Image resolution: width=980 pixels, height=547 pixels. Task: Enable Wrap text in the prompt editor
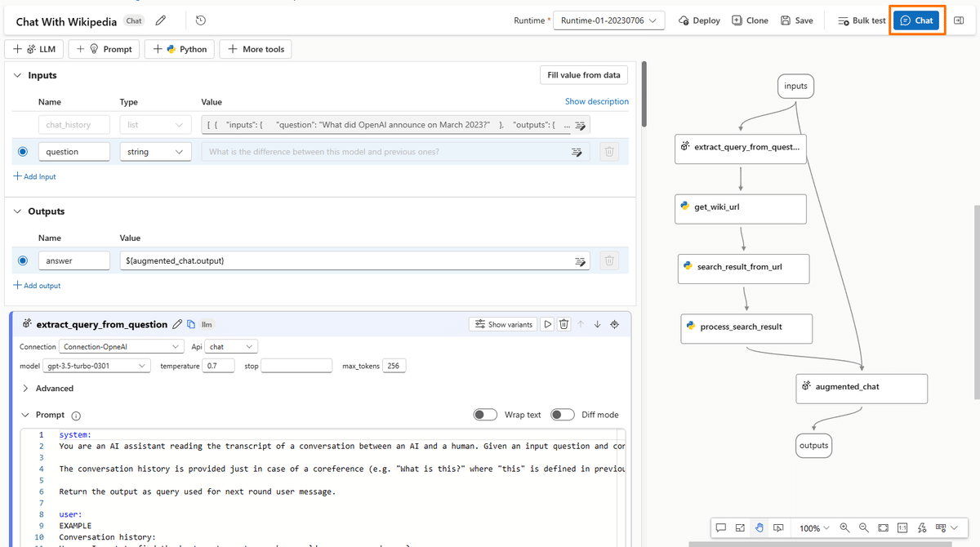pos(484,415)
